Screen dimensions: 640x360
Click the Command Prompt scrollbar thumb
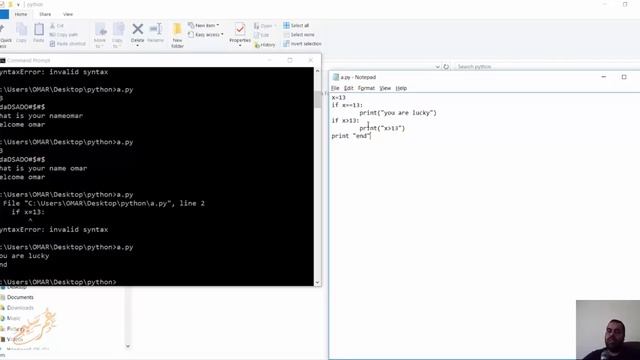[x=318, y=99]
